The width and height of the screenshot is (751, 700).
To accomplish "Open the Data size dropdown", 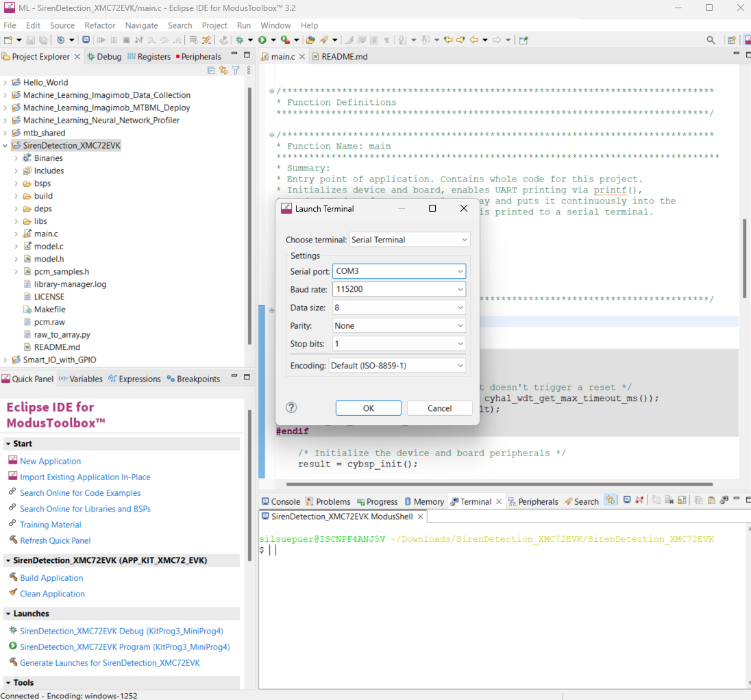I will click(x=399, y=308).
